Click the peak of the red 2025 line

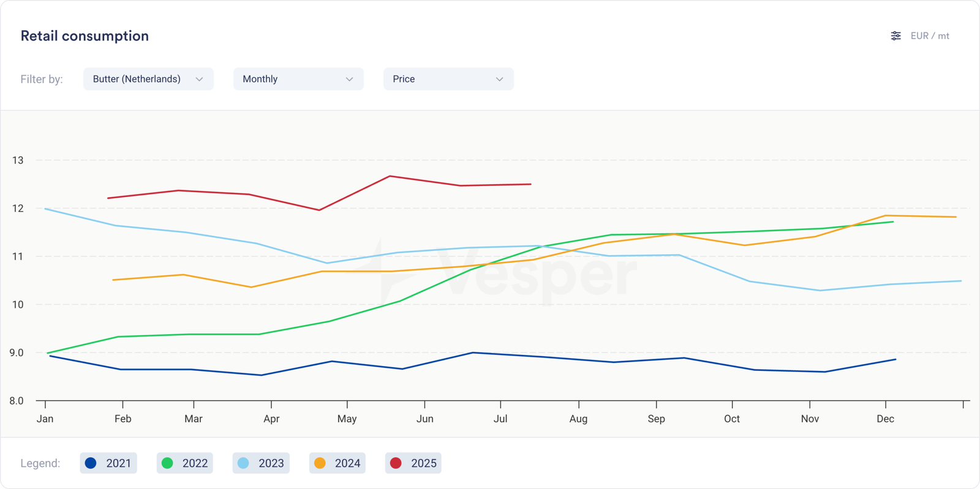tap(390, 176)
